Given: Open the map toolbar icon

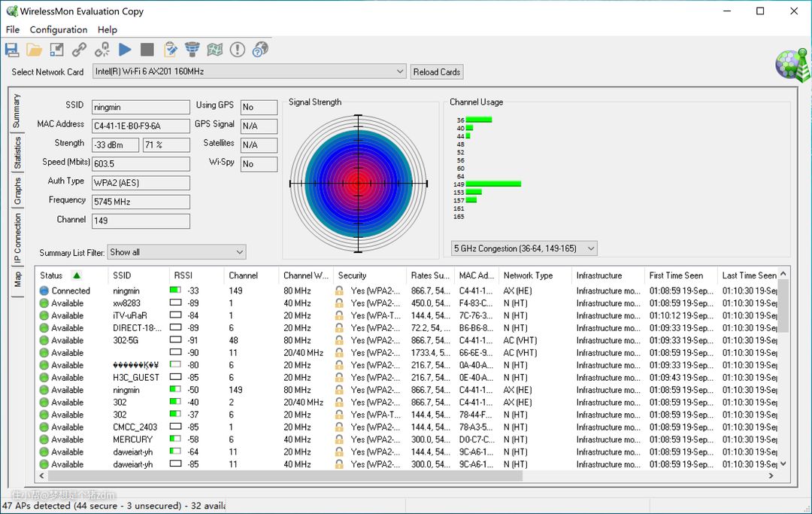Looking at the screenshot, I should (x=215, y=50).
